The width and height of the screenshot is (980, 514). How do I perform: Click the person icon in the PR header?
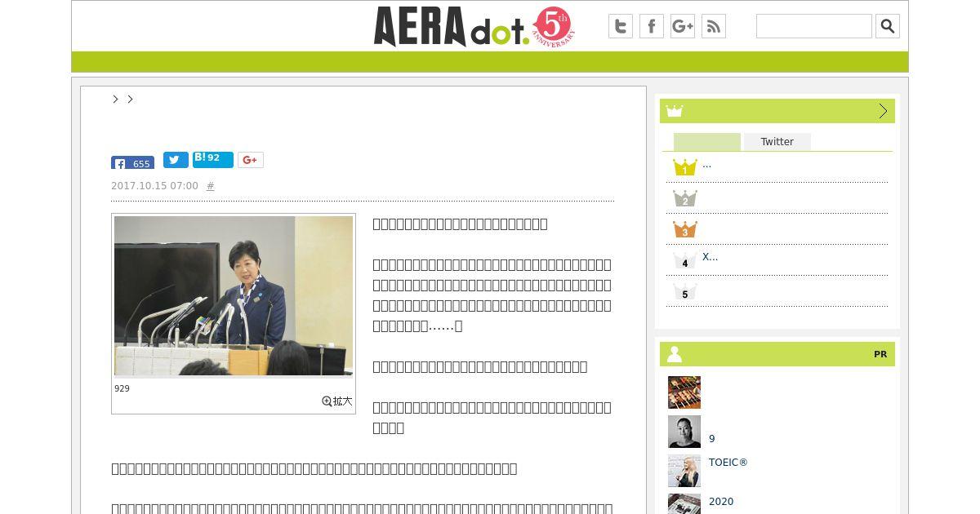click(x=675, y=354)
